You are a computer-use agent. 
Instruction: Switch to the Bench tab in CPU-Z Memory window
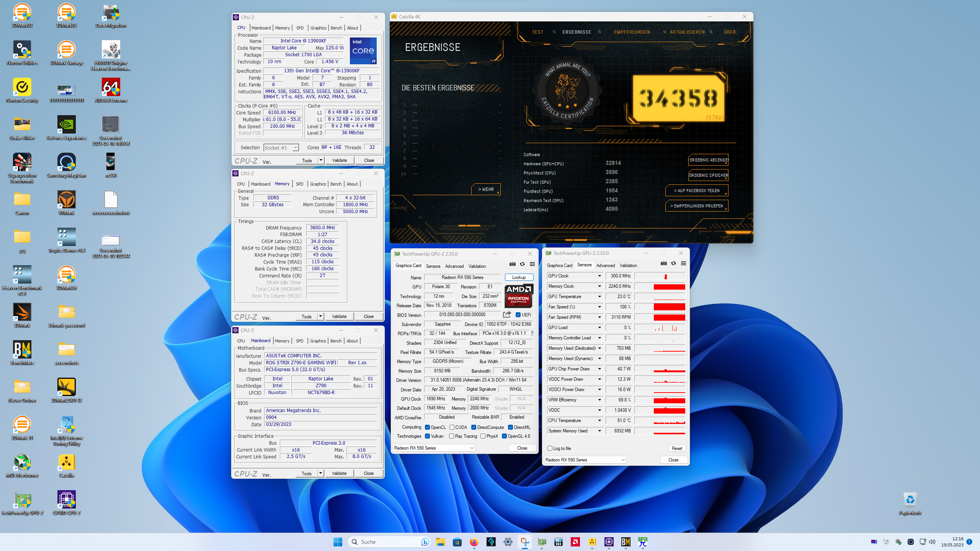[x=336, y=184]
